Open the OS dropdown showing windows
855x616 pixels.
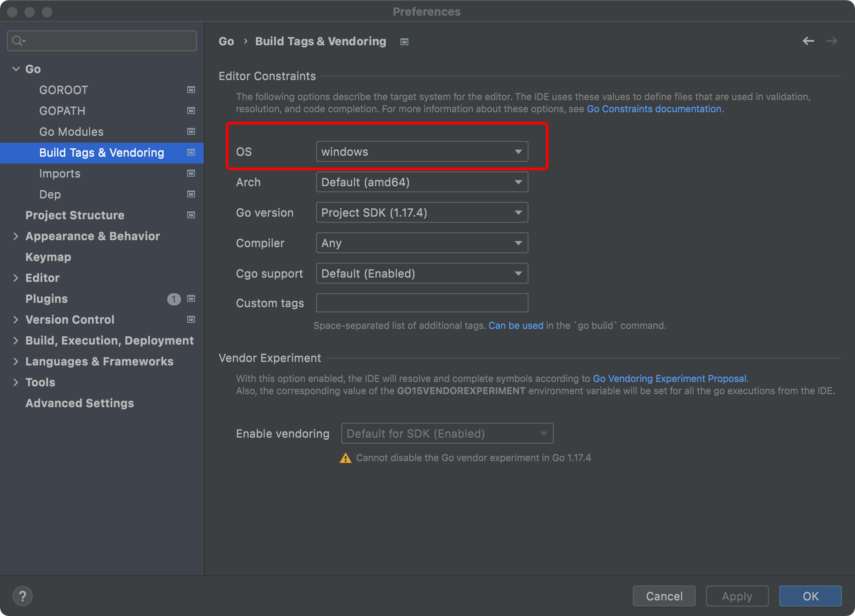422,151
